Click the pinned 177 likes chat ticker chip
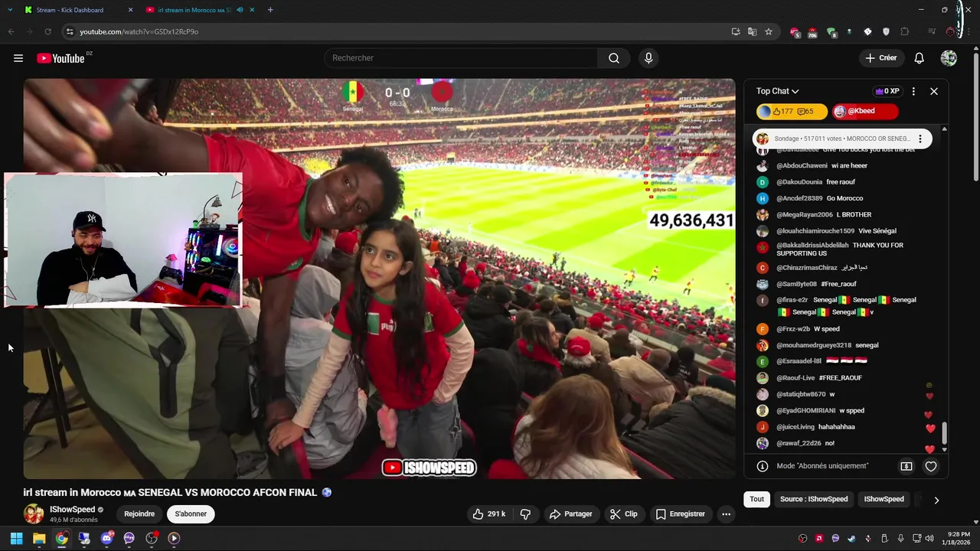The height and width of the screenshot is (551, 980). click(792, 112)
